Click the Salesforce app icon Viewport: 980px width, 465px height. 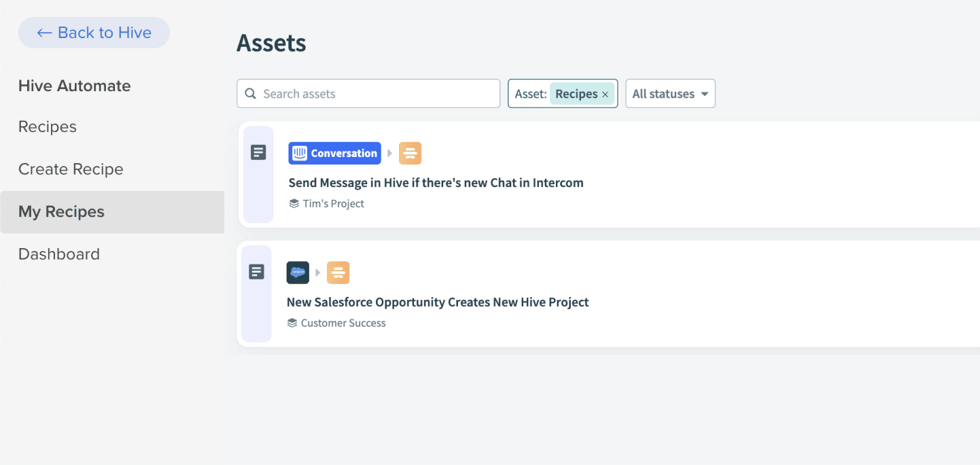(x=298, y=273)
